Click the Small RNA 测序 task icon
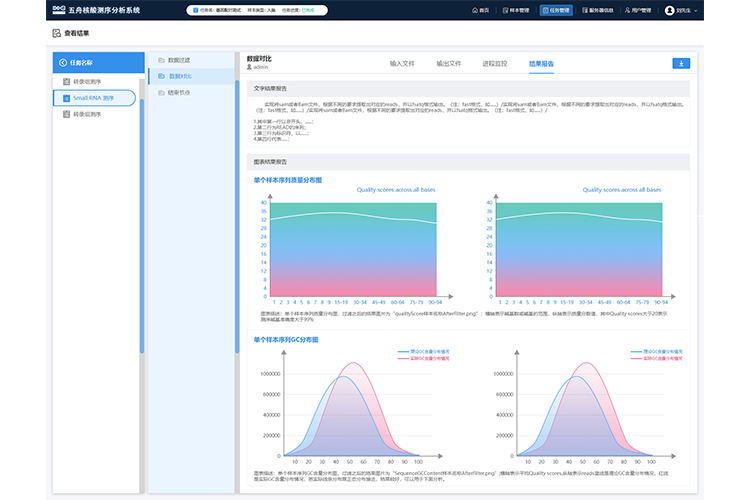 tap(66, 98)
